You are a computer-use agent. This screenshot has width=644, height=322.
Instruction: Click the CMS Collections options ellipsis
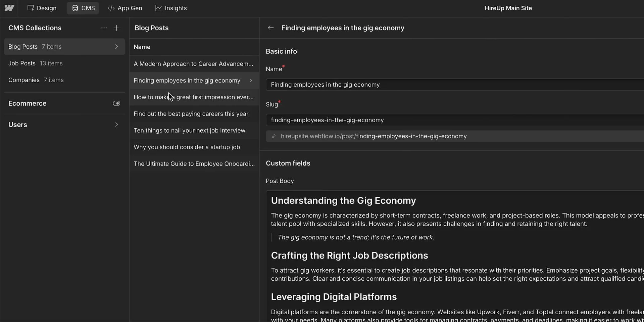click(x=104, y=28)
